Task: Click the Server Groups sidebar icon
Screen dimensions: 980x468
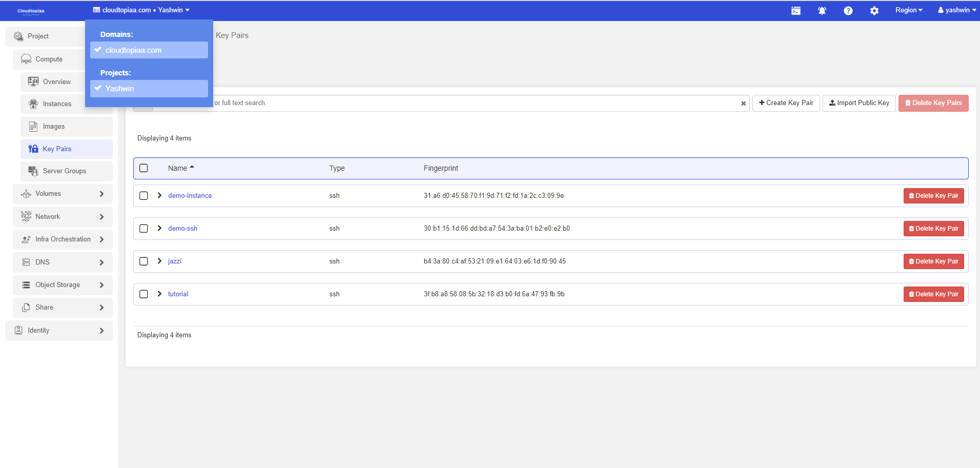Action: click(x=33, y=171)
